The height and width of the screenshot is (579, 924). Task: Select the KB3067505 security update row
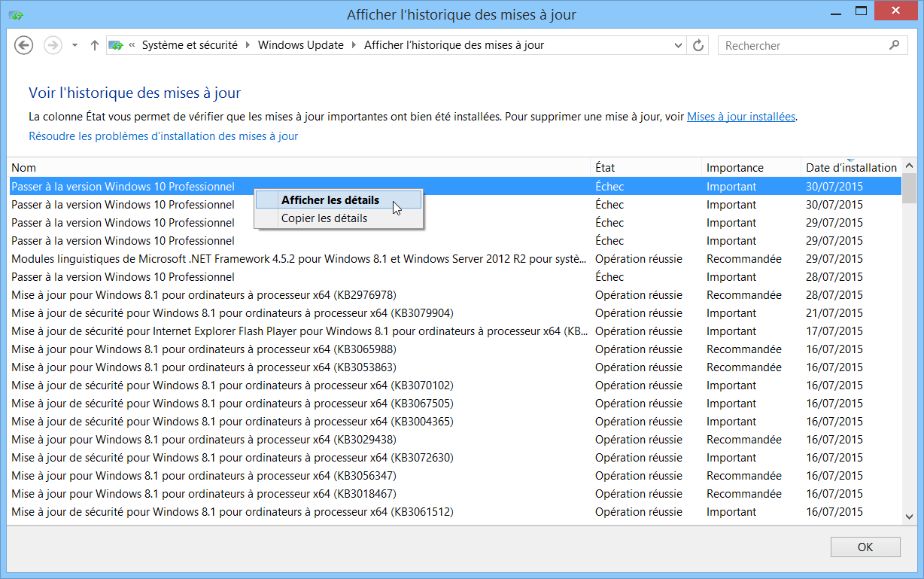pyautogui.click(x=455, y=404)
